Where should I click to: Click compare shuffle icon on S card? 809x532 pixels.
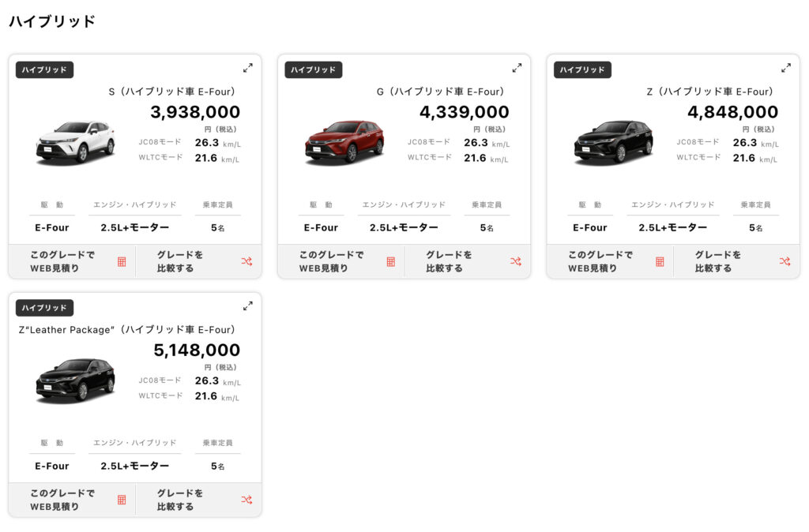(246, 261)
